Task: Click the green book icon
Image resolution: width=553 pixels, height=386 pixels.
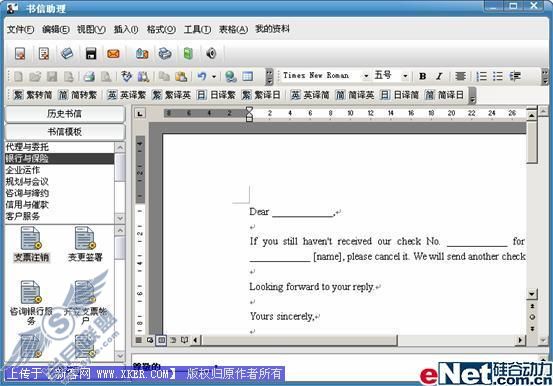Action: pos(188,54)
